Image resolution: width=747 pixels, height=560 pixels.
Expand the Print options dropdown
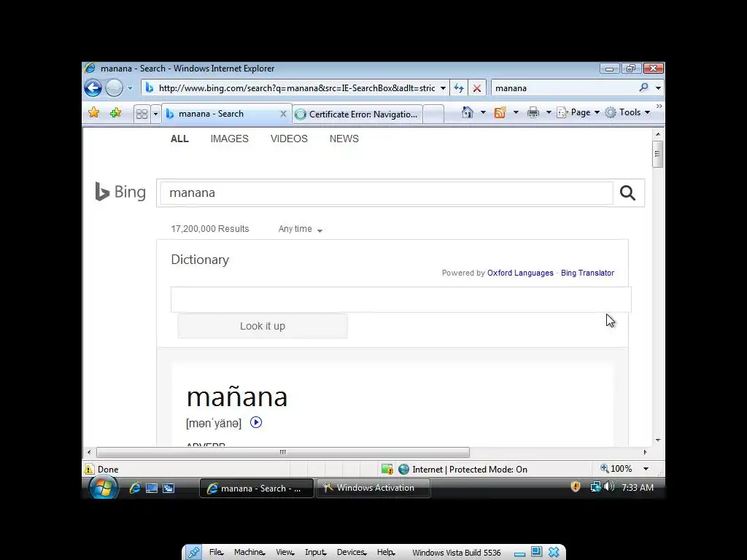pyautogui.click(x=549, y=112)
